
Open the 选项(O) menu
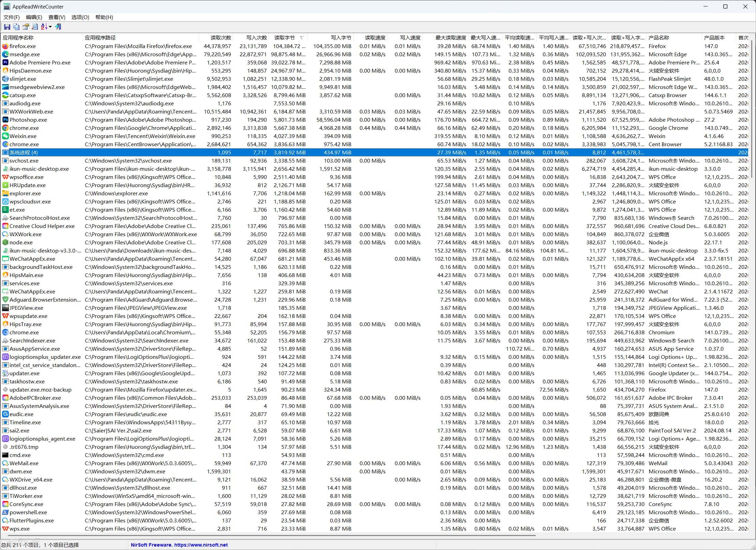(x=80, y=17)
